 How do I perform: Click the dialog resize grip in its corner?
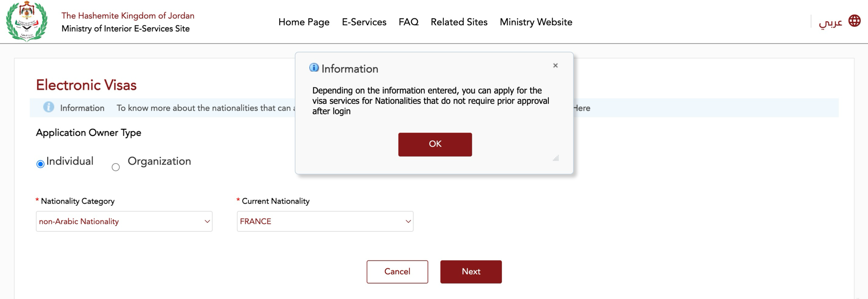coord(556,158)
